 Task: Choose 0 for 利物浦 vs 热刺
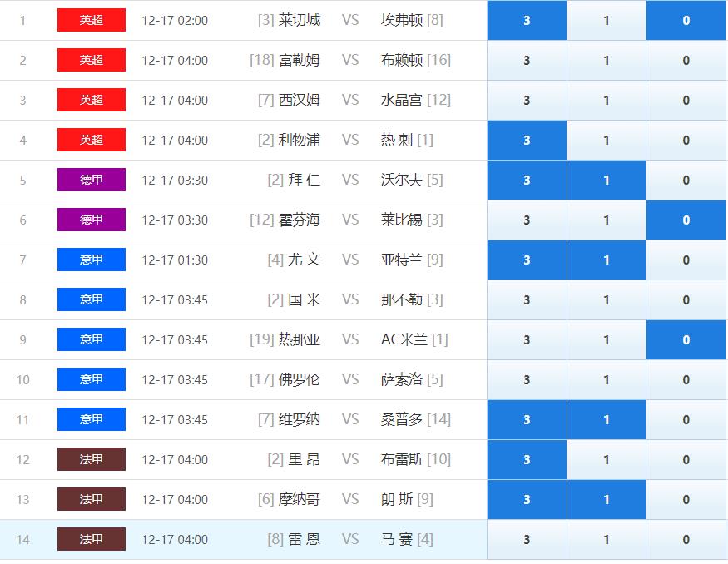coord(686,141)
